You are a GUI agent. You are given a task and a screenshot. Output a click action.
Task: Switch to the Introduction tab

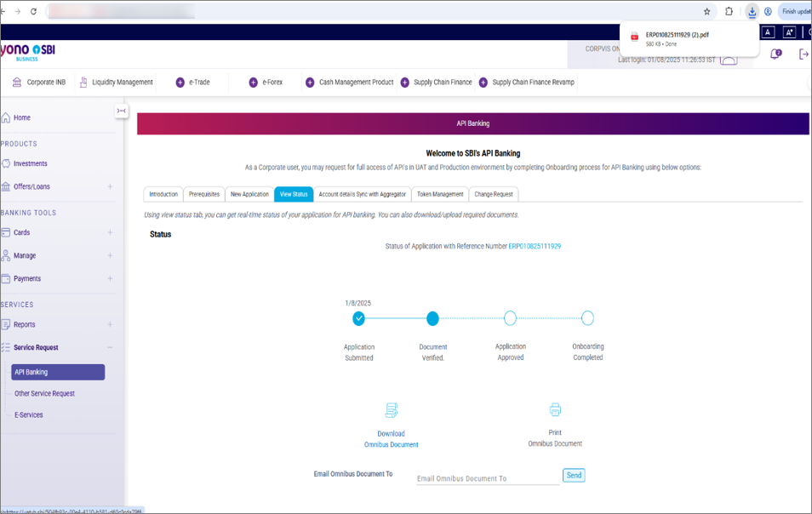(x=163, y=194)
